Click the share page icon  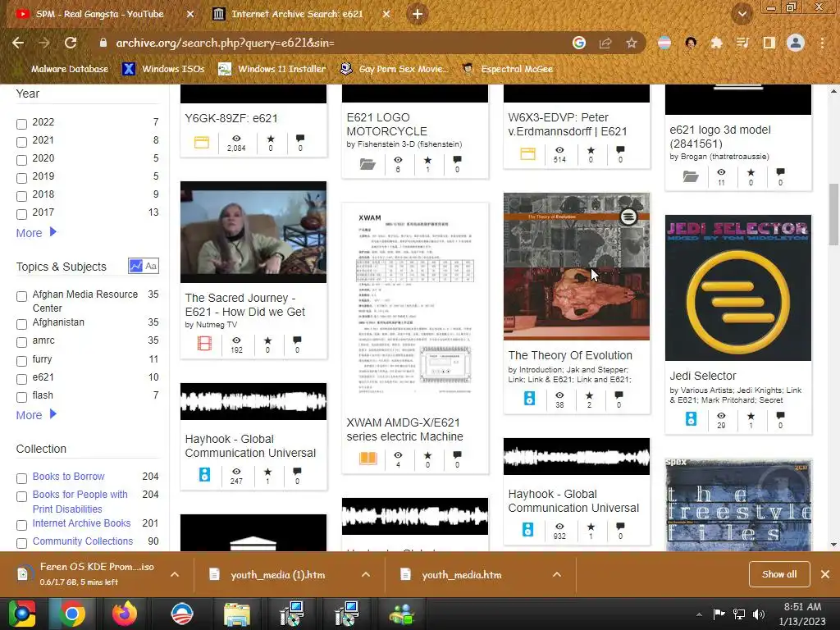click(605, 43)
